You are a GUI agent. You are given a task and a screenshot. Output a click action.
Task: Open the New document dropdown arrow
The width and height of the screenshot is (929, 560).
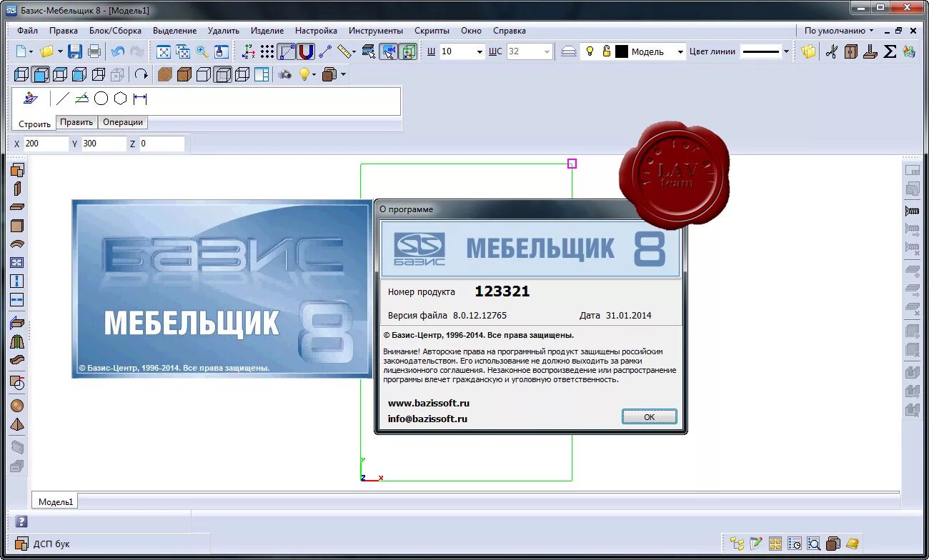(x=31, y=52)
